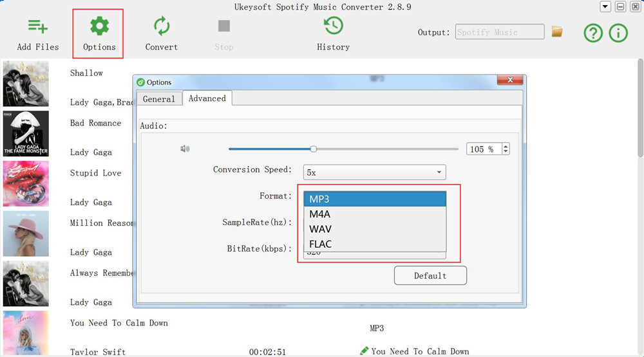
Task: Click the edit pencil icon beside You Need To Calm Down
Action: click(364, 351)
